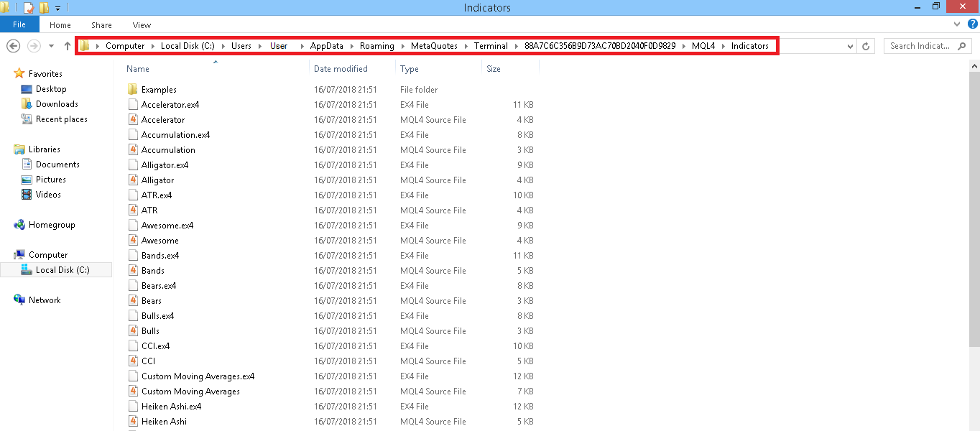Click the up-arrow to go to parent folder
The width and height of the screenshot is (980, 431).
pos(67,45)
